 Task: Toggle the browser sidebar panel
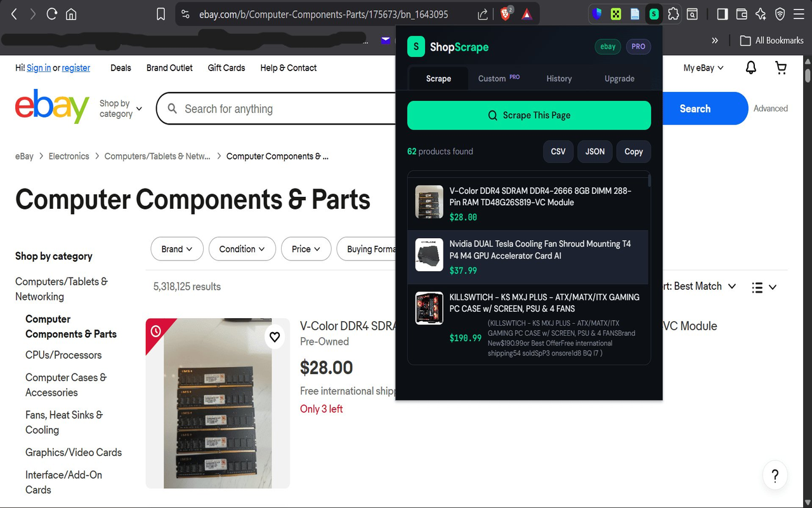pos(723,14)
